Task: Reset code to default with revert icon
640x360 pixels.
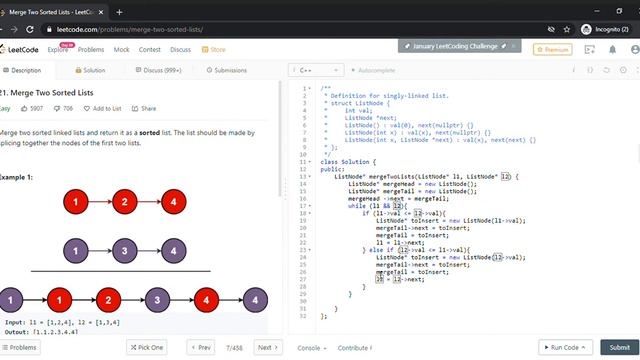Action: coord(607,70)
